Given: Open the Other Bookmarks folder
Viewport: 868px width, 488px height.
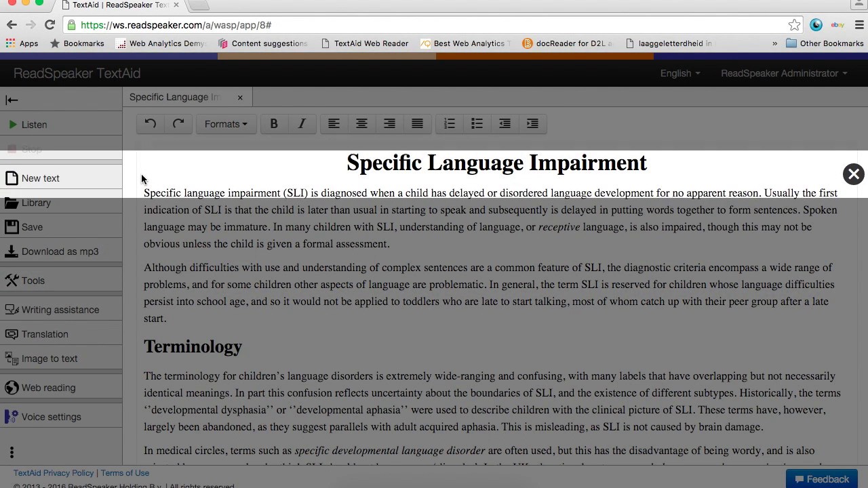Looking at the screenshot, I should coord(825,43).
